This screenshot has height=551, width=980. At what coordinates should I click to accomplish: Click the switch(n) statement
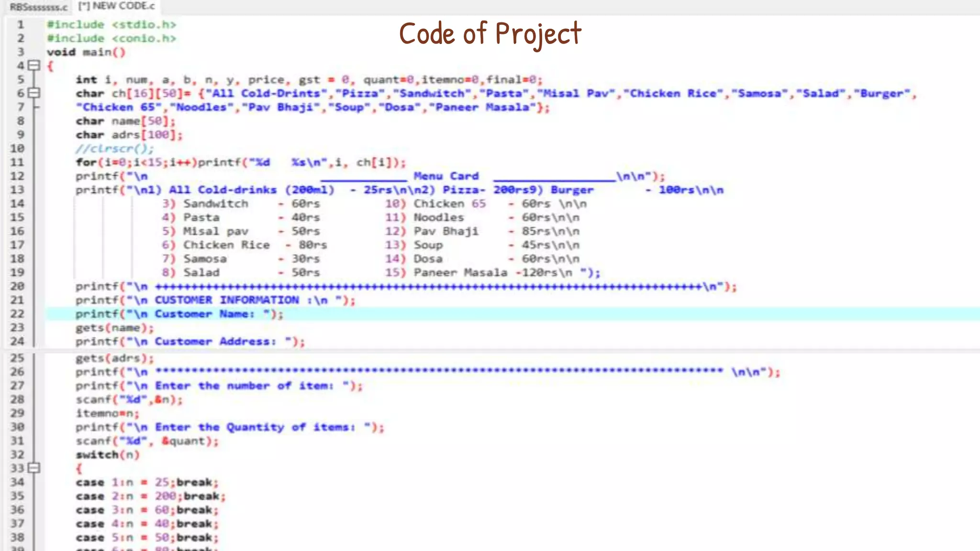click(x=107, y=454)
